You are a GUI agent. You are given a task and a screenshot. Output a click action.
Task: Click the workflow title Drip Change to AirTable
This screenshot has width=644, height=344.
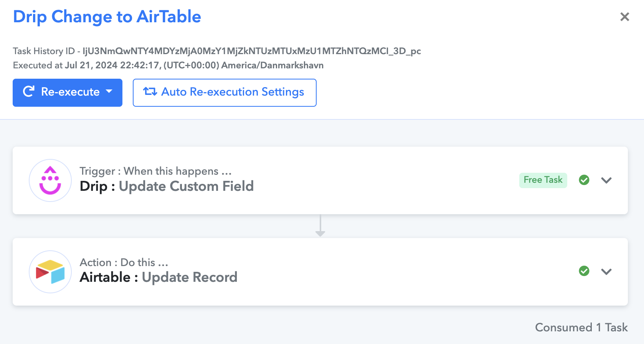click(107, 17)
